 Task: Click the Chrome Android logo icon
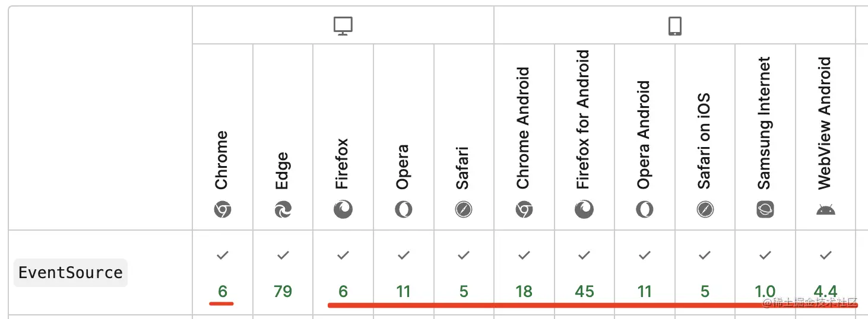point(524,209)
